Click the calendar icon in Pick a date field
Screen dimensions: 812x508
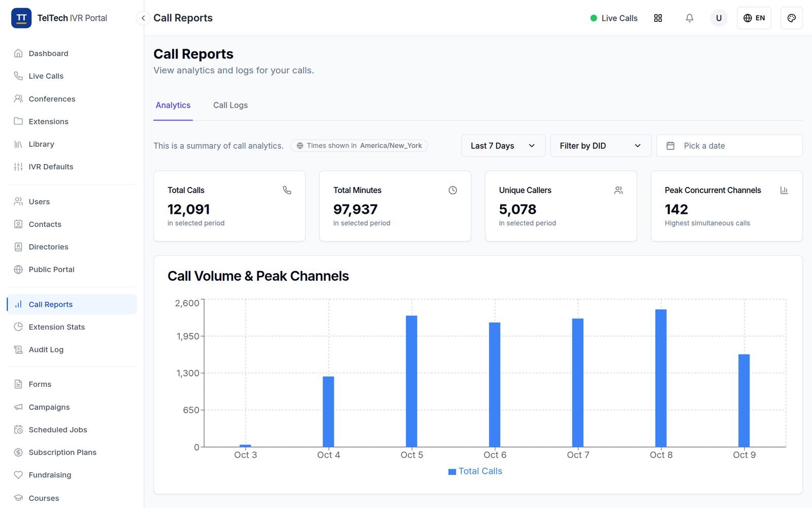point(670,146)
